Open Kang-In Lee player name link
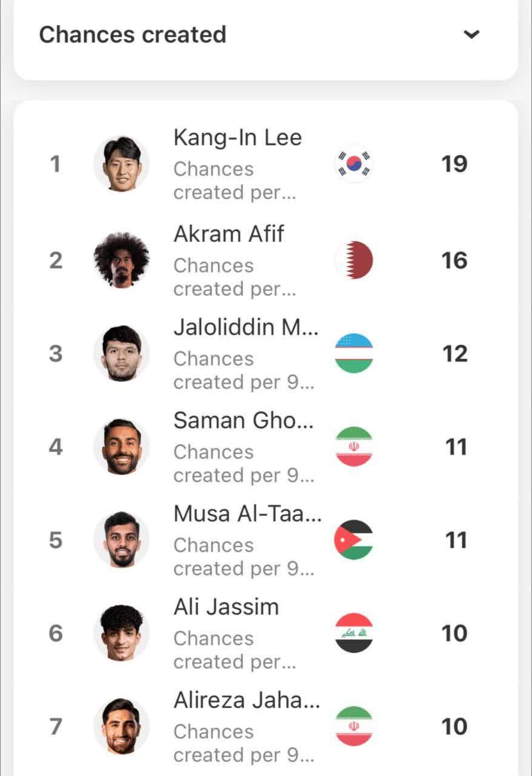Viewport: 532px width, 776px height. [x=238, y=138]
